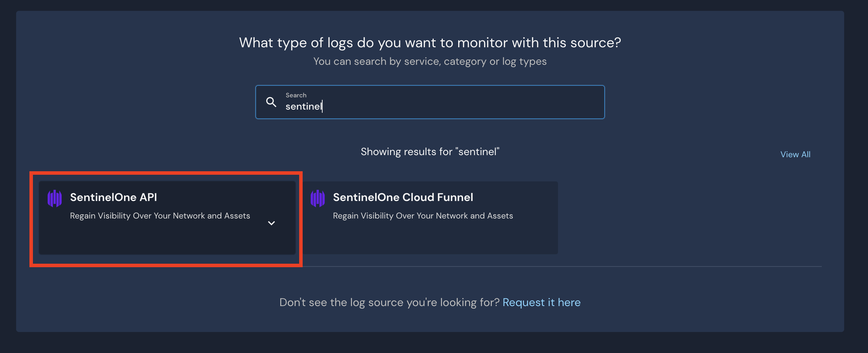This screenshot has width=868, height=353.
Task: Click the Cloud Funnel card description text
Action: click(x=423, y=216)
